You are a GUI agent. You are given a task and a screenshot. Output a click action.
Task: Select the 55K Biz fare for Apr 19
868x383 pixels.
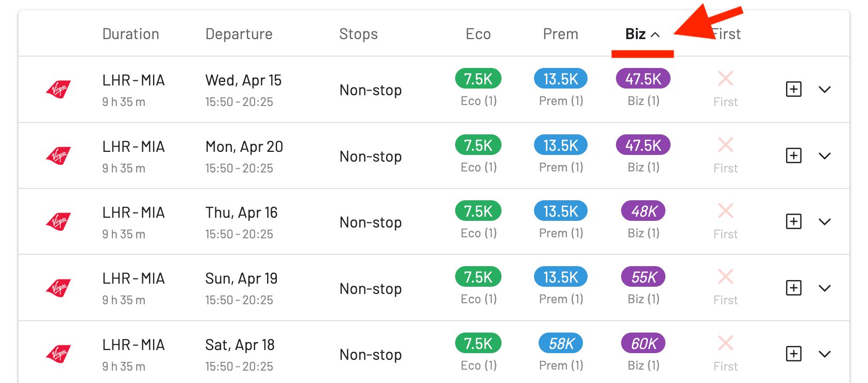642,277
